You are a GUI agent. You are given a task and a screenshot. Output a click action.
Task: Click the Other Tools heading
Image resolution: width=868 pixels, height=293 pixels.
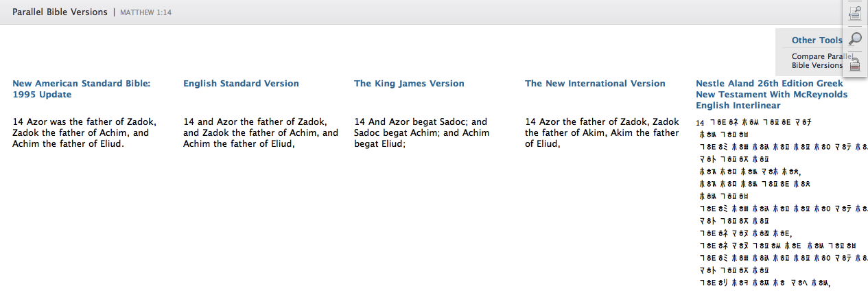coord(817,40)
